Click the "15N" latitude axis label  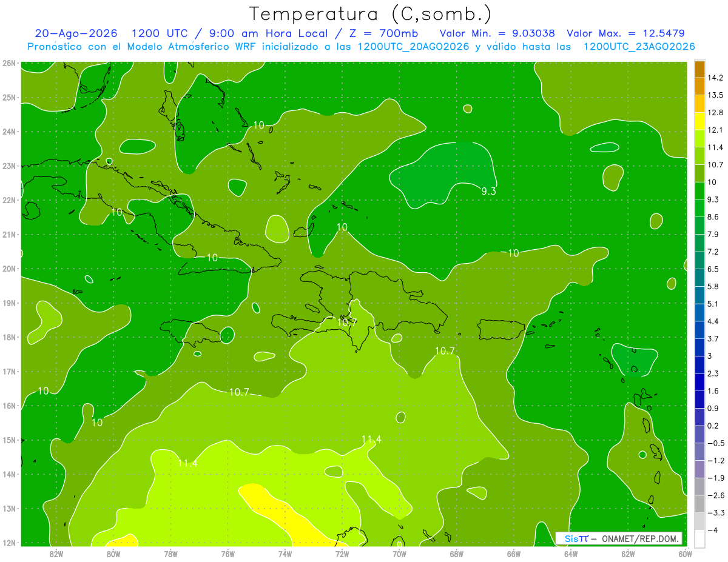(x=9, y=440)
